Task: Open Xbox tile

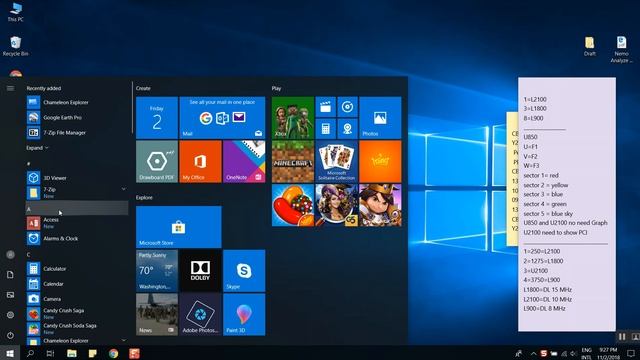Action: click(293, 118)
